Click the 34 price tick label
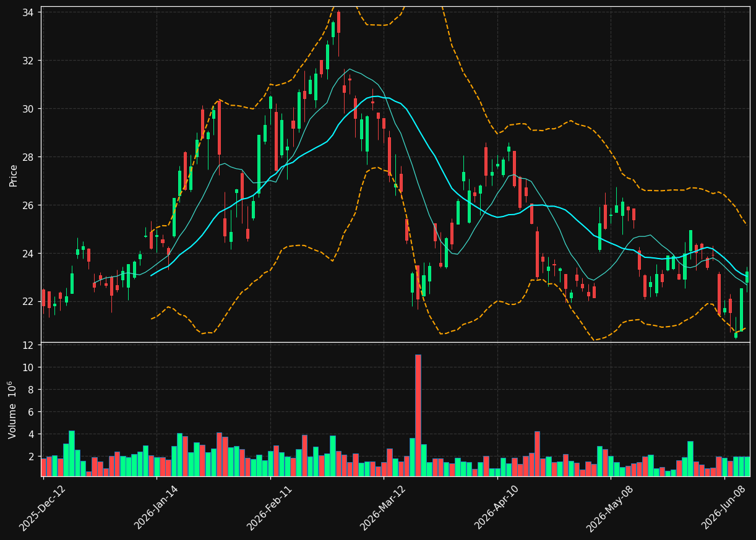This screenshot has height=540, width=756. point(30,12)
